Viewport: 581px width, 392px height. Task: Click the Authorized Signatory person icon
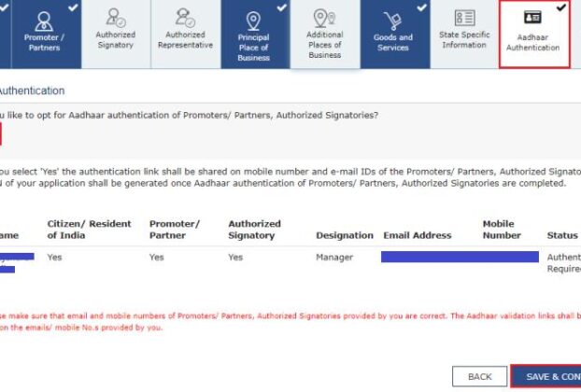(x=115, y=16)
